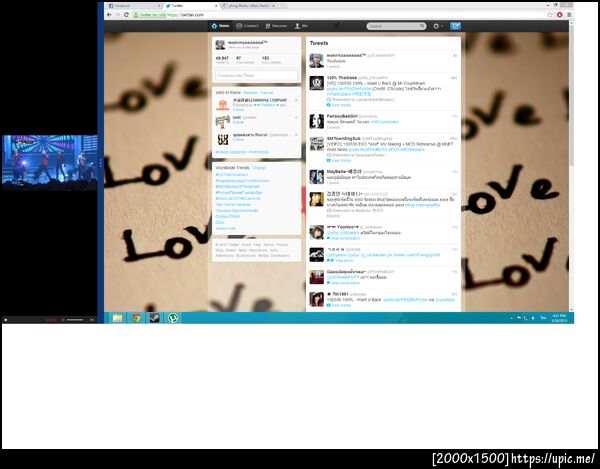Click the magnifier icon in Twitter's search box
The image size is (600, 469).
(422, 26)
